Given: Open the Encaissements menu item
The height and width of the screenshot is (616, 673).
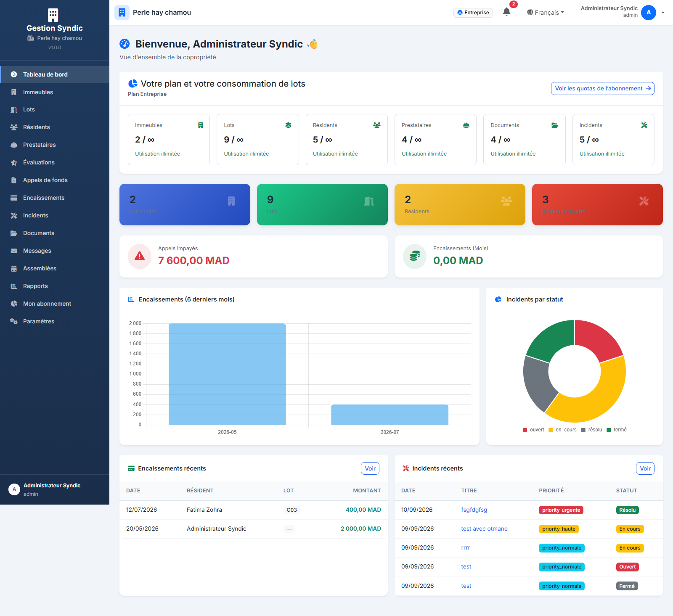Looking at the screenshot, I should tap(55, 198).
